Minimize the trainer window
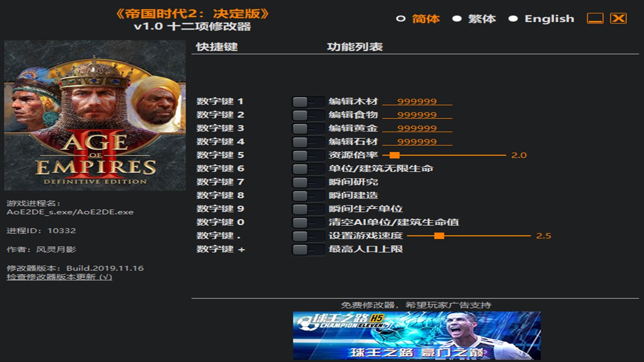Image resolution: width=644 pixels, height=362 pixels. 595,18
